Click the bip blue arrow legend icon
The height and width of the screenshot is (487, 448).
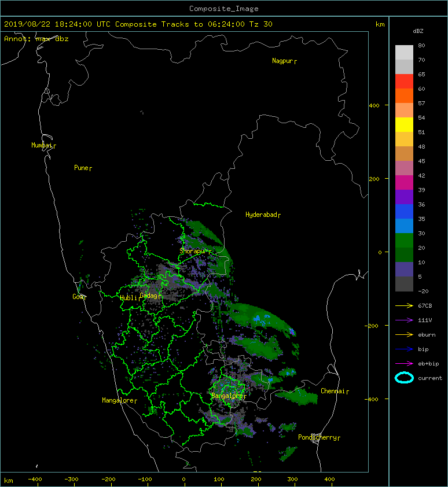[404, 349]
